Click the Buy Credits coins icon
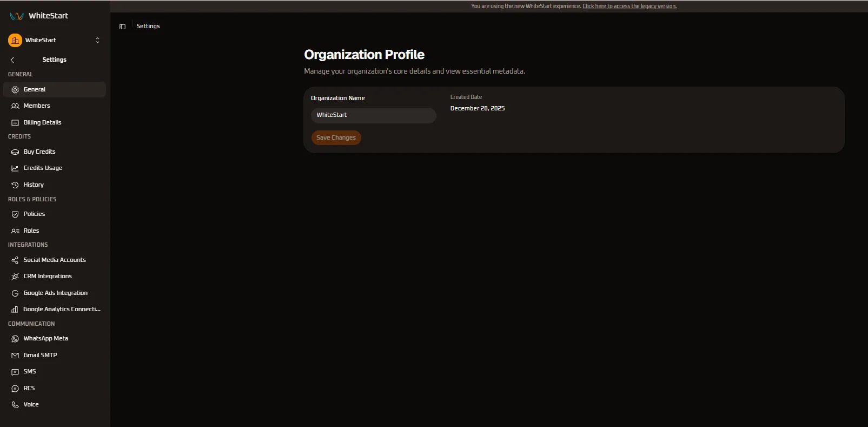The height and width of the screenshot is (427, 868). point(15,152)
